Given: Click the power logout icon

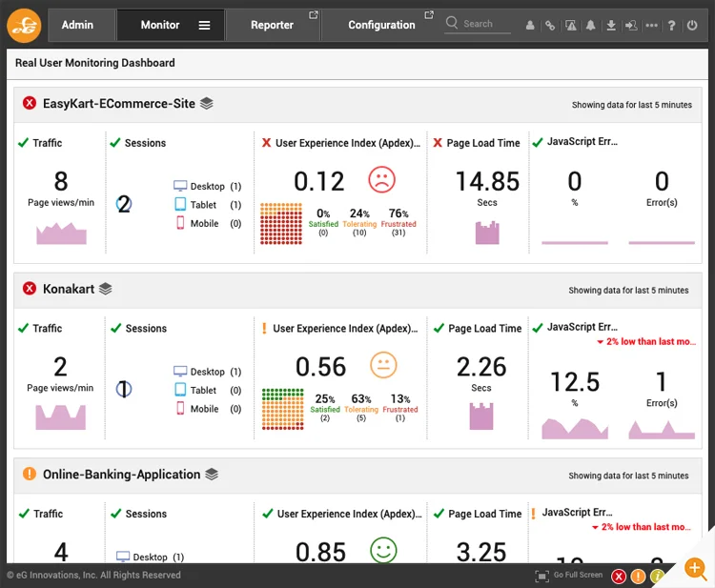Looking at the screenshot, I should click(x=692, y=25).
